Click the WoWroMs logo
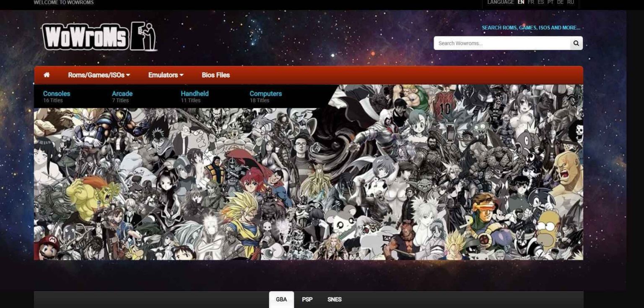 99,37
